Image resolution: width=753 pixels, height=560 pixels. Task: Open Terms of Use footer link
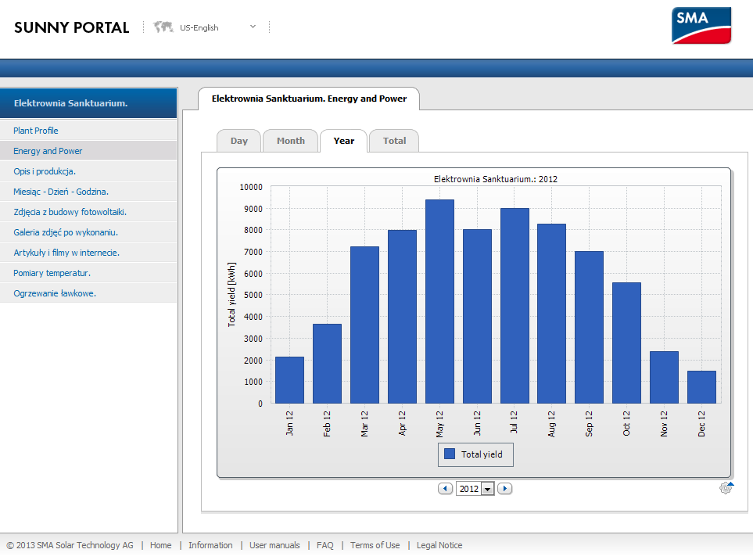tap(375, 545)
